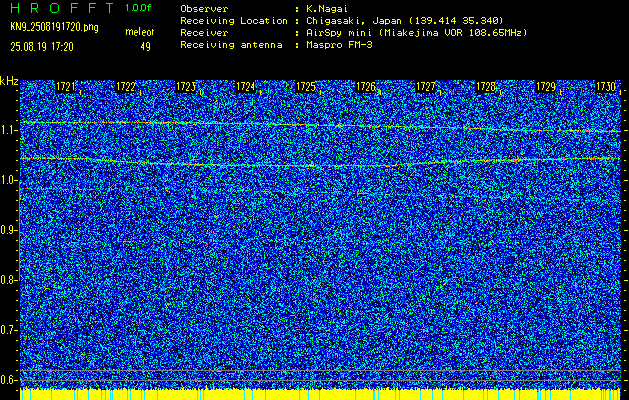Click the HROFFT title text
Screen dimensions: 629x400
(62, 8)
